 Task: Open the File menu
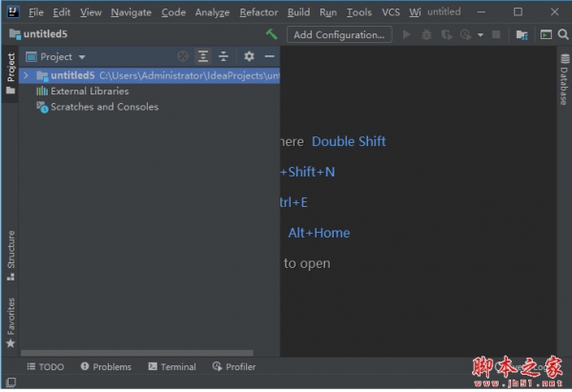coord(36,12)
